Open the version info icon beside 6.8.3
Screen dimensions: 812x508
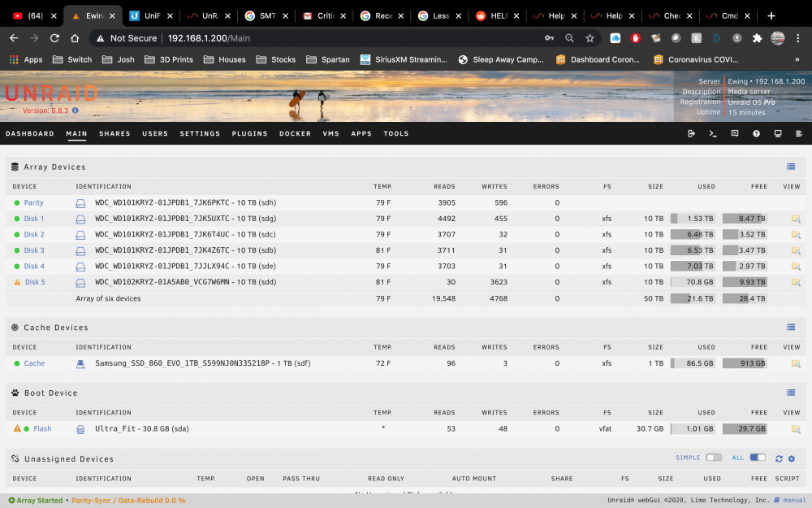(75, 111)
